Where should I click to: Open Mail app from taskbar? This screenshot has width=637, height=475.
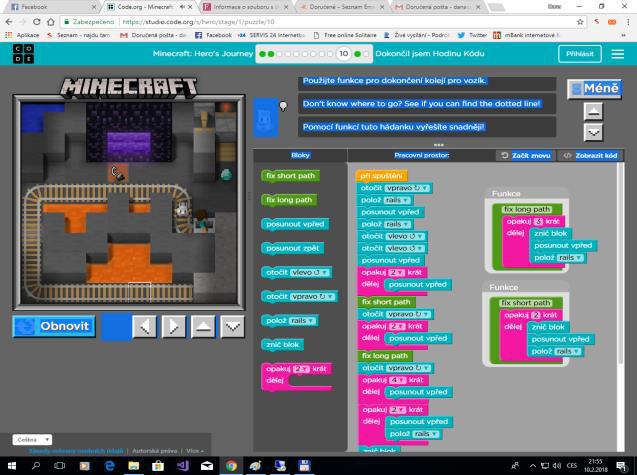207,466
